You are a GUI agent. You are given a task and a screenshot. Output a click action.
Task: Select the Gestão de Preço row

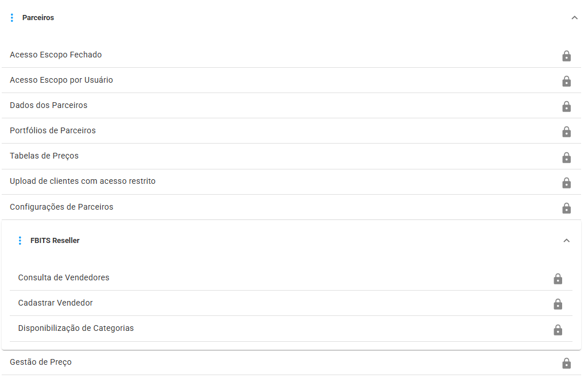tap(291, 362)
